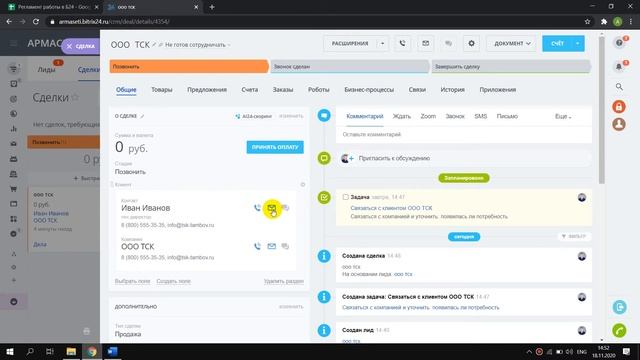Image resolution: width=640 pixels, height=360 pixels.
Task: Select the Позвонить stage in the progress bar
Action: 189,67
